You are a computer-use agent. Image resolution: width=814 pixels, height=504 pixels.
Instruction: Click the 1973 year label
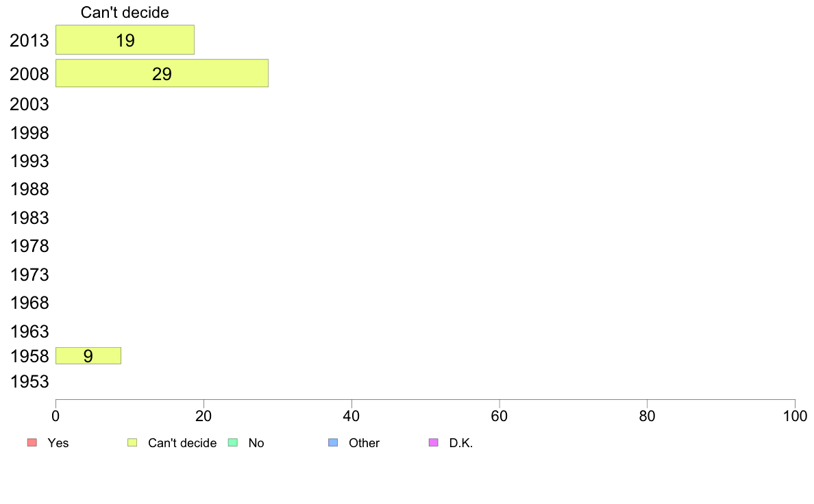(x=29, y=275)
